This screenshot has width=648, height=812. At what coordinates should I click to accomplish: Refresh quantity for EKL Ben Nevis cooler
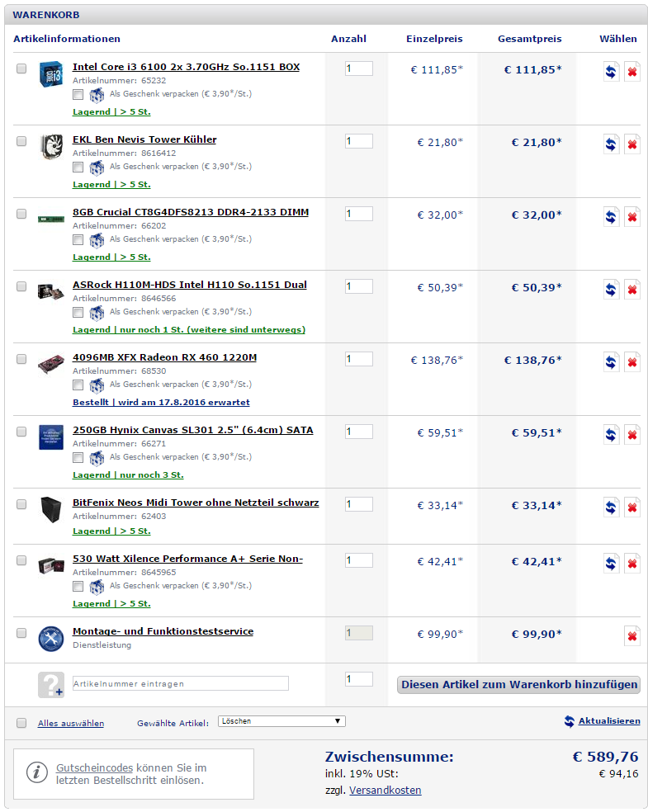click(611, 144)
